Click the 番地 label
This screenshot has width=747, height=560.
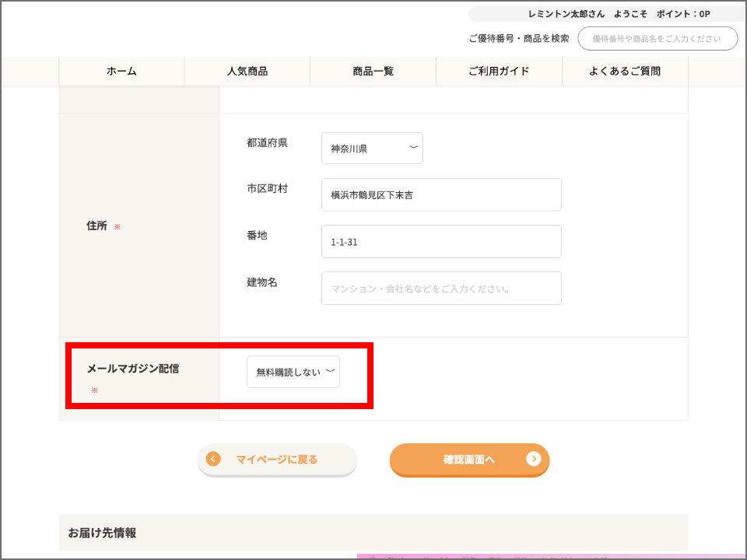257,235
